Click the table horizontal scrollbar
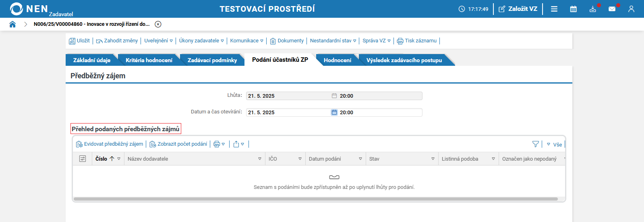 (x=316, y=199)
